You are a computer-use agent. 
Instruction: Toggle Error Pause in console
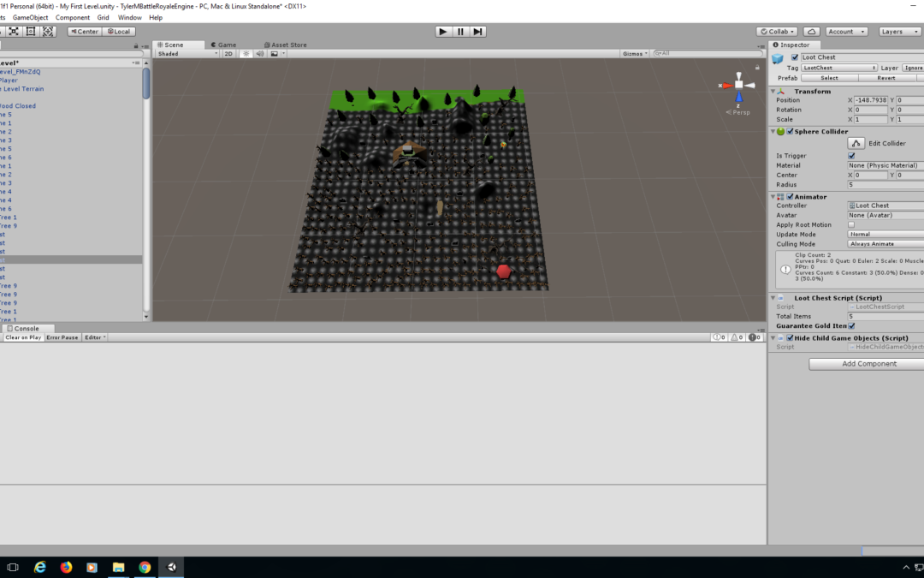(62, 337)
